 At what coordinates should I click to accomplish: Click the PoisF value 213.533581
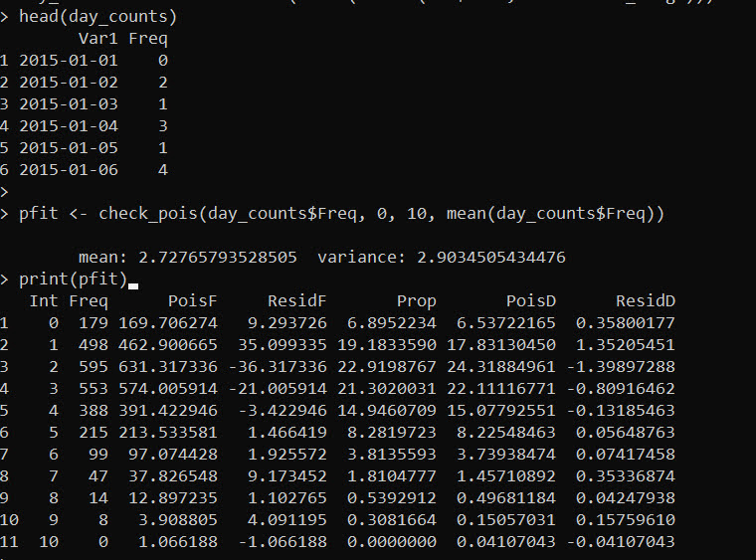click(168, 433)
